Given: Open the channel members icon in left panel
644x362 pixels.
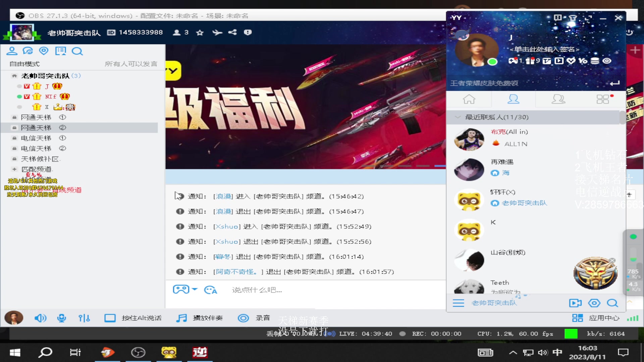Looking at the screenshot, I should pos(12,51).
